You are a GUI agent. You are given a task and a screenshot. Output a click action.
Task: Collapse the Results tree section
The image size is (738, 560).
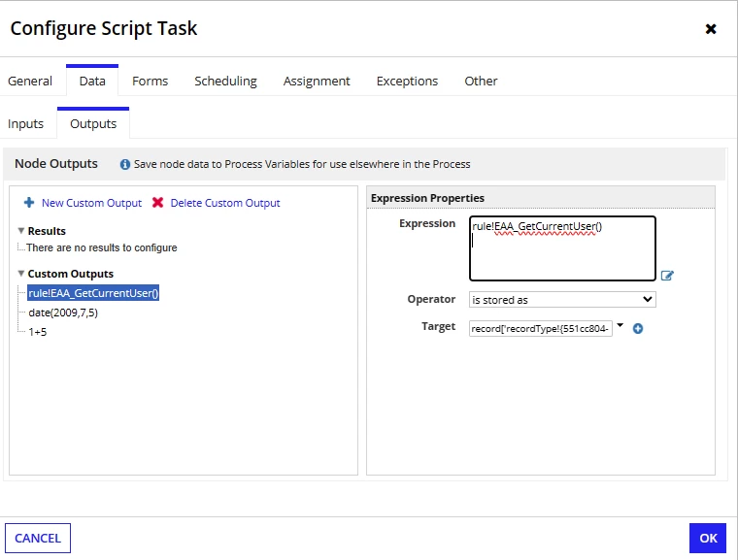[21, 231]
